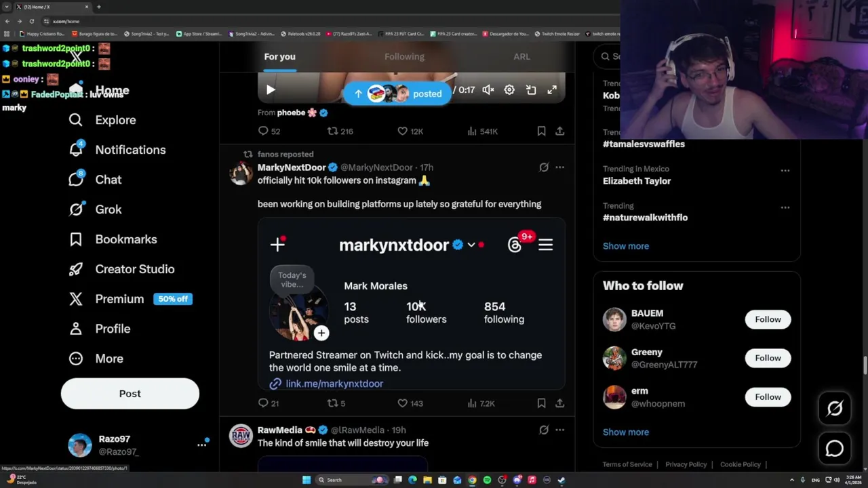Like the post with 12K likes
Image resolution: width=868 pixels, height=488 pixels.
pyautogui.click(x=410, y=131)
